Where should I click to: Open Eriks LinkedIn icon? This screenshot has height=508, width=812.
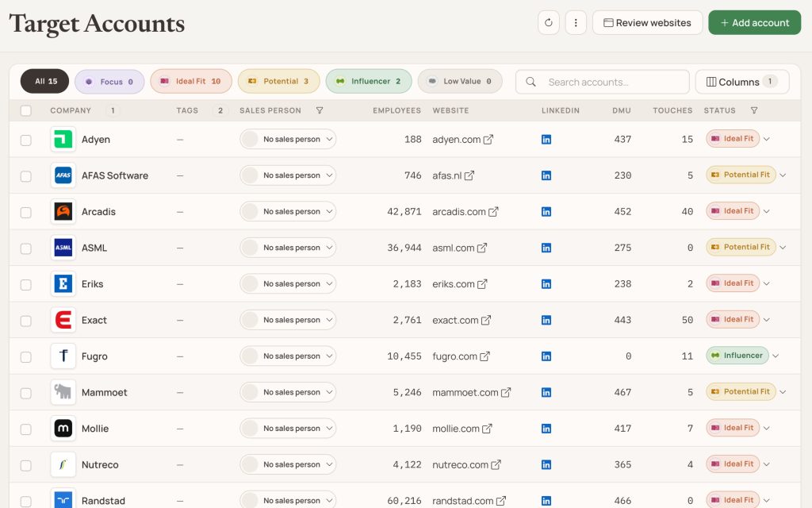546,284
